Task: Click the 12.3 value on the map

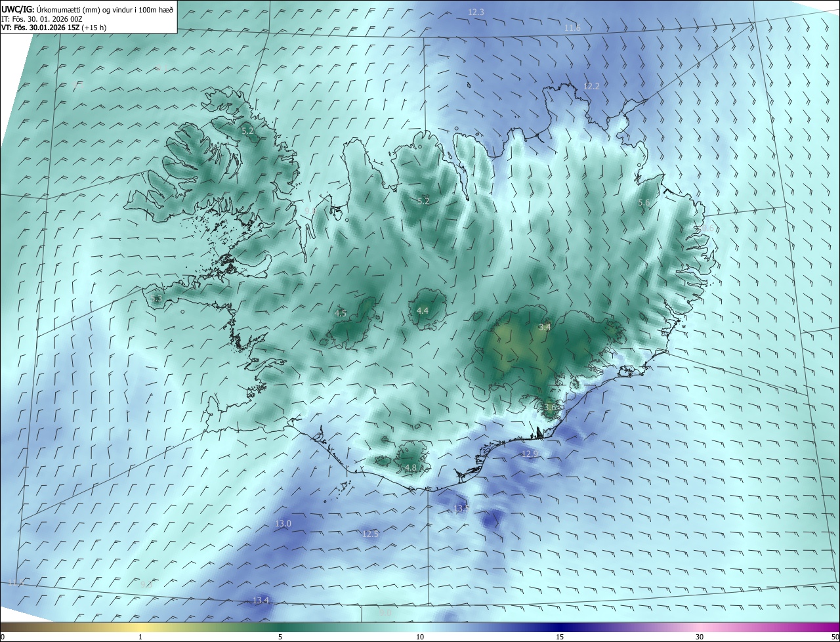Action: pyautogui.click(x=476, y=12)
